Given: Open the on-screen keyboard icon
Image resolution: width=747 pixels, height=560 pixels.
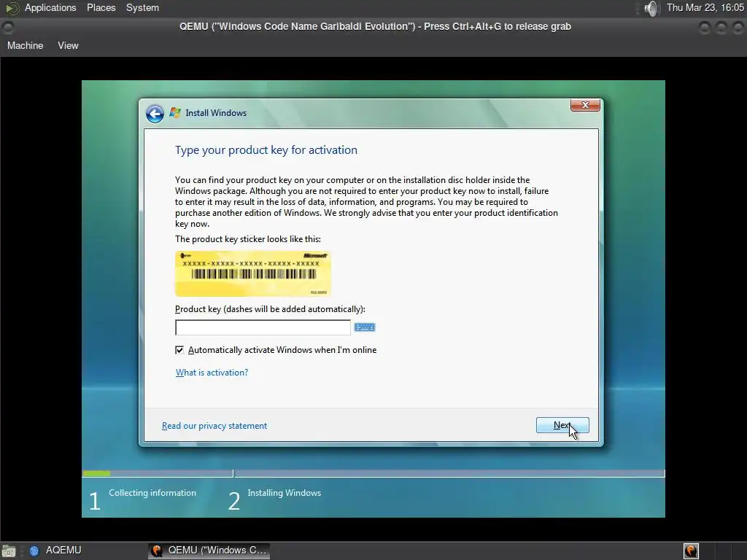Looking at the screenshot, I should (365, 327).
